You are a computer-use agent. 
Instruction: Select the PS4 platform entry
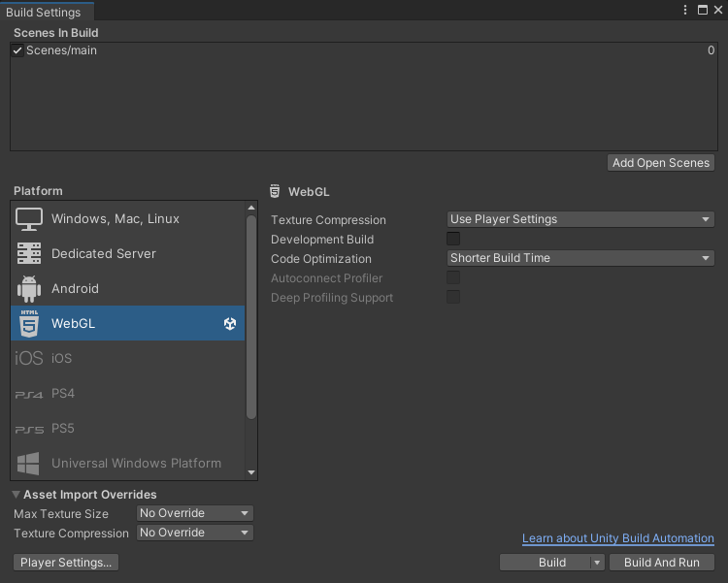pos(128,393)
